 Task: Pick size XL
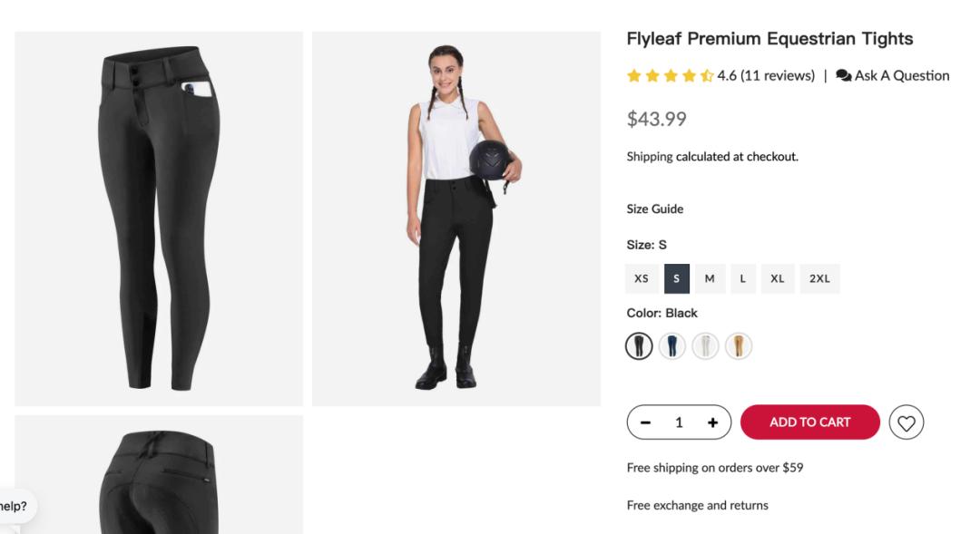(x=777, y=278)
